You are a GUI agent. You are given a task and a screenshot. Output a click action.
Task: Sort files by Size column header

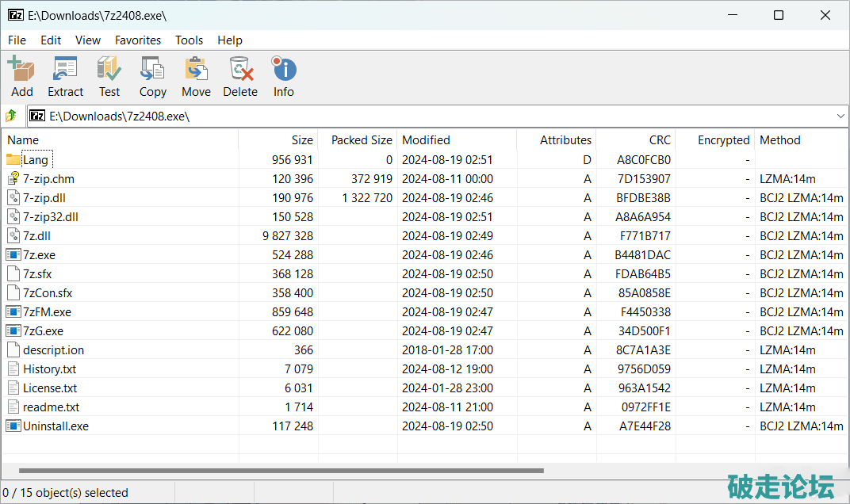pyautogui.click(x=301, y=140)
